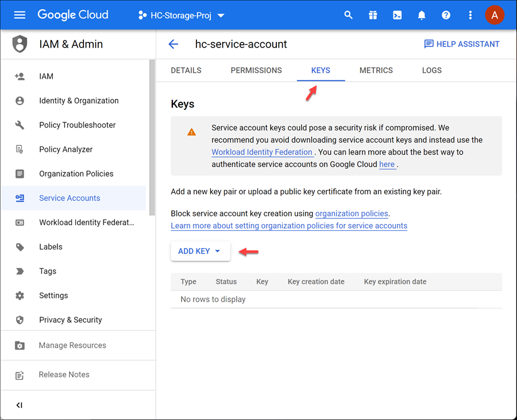Open the Workload Identity Federation link
The height and width of the screenshot is (420, 517).
pyautogui.click(x=262, y=152)
